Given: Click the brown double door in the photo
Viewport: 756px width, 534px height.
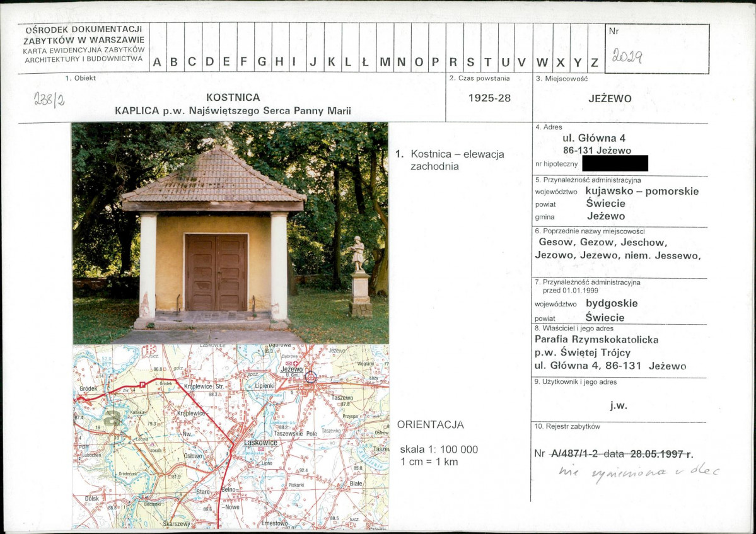Looking at the screenshot, I should click(216, 272).
